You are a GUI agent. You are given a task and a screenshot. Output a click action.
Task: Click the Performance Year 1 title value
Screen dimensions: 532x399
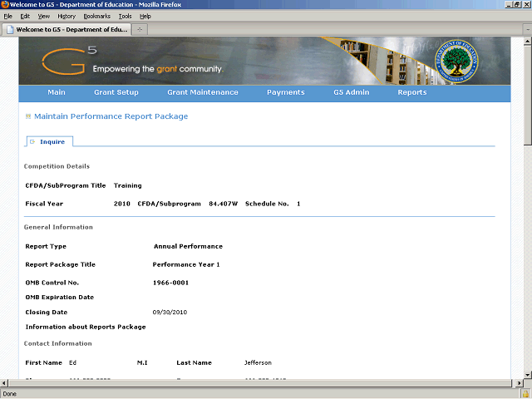coord(186,264)
